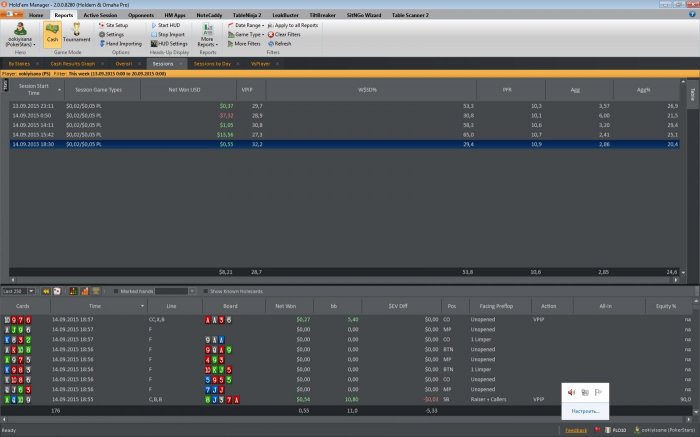Click the network tray icon in popup
This screenshot has width=700, height=437.
pyautogui.click(x=585, y=392)
